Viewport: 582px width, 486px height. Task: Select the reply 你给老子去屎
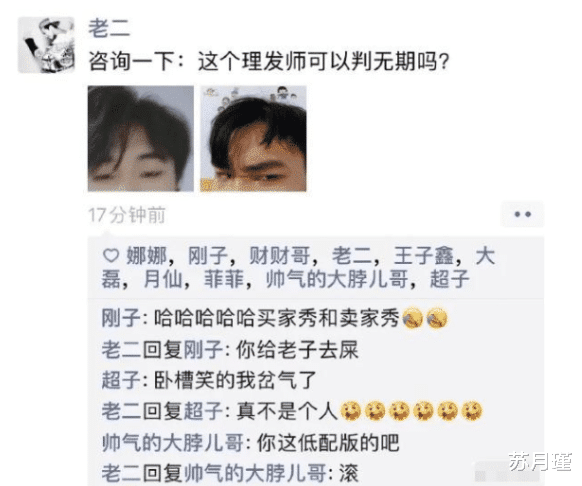coord(297,350)
